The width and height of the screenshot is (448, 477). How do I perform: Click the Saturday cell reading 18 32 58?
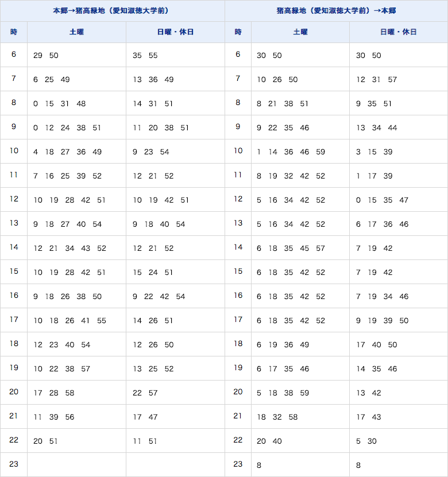coord(300,417)
